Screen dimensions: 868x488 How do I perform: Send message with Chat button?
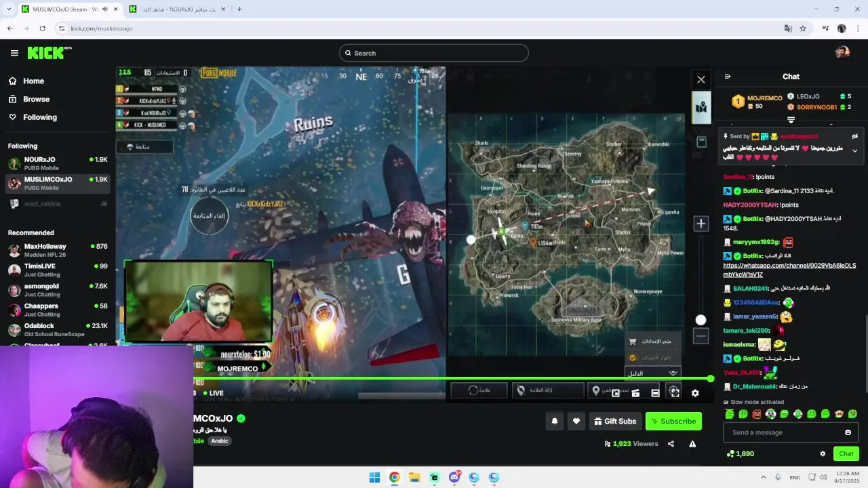tap(846, 454)
